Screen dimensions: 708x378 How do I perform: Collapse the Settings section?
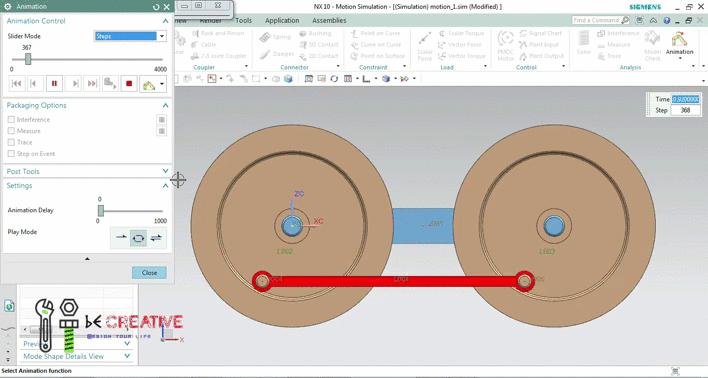point(165,186)
